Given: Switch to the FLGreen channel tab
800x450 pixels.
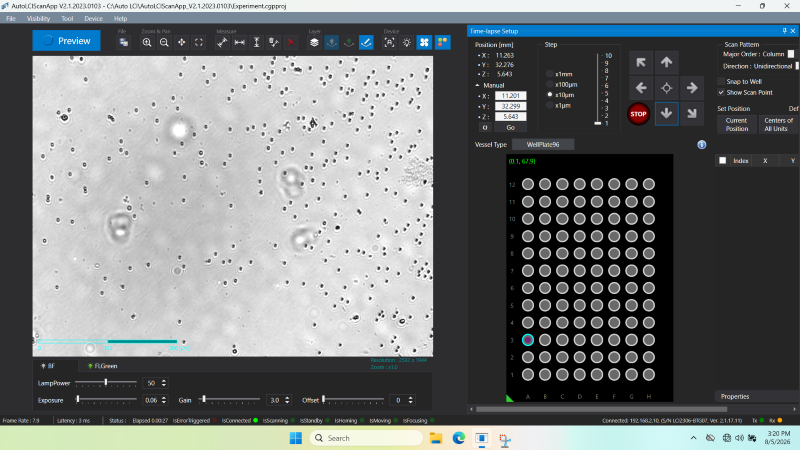Looking at the screenshot, I should (x=103, y=366).
